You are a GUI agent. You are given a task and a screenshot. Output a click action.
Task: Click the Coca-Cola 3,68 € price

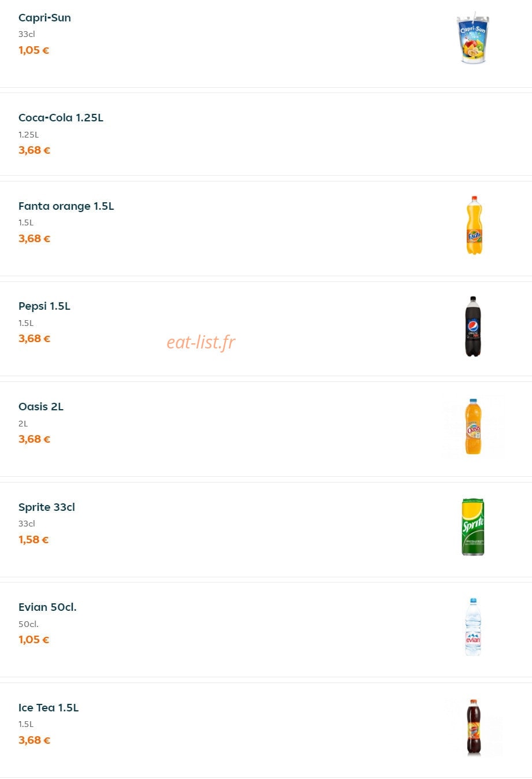34,150
